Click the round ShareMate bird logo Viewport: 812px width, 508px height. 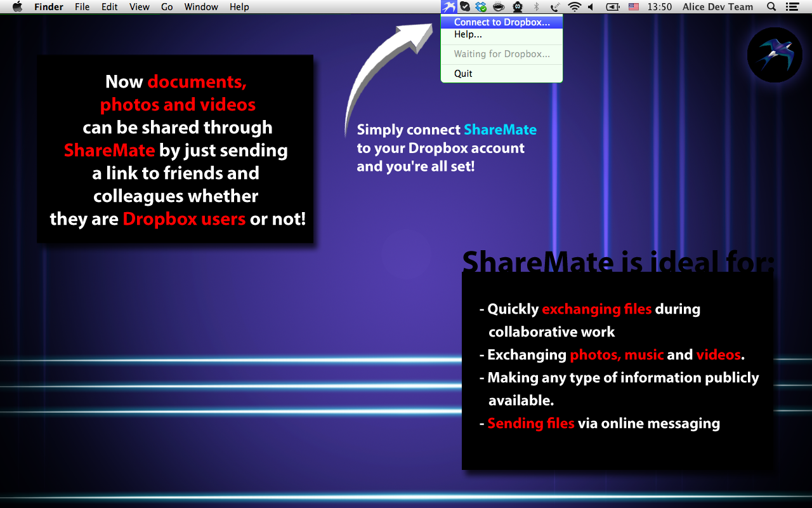(775, 55)
